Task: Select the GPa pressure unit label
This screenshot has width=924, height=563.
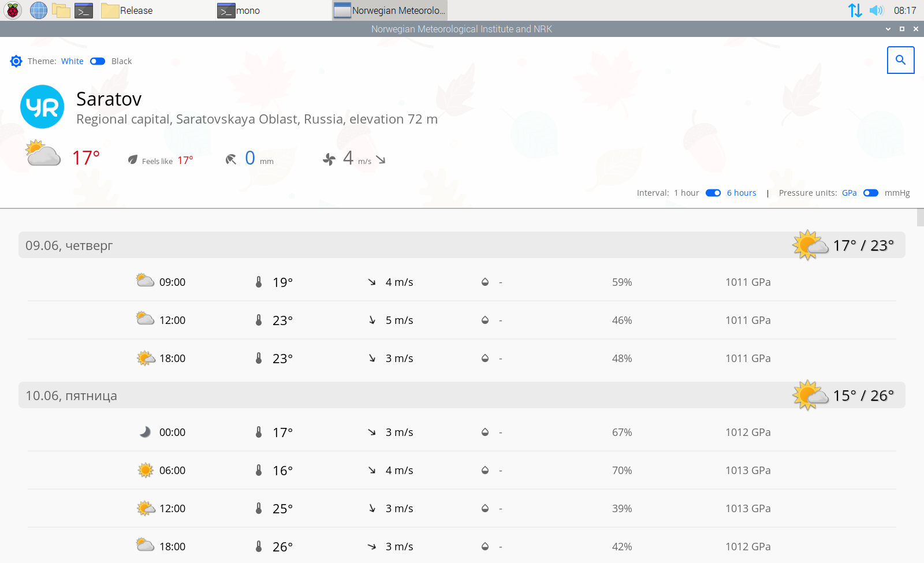Action: (849, 193)
